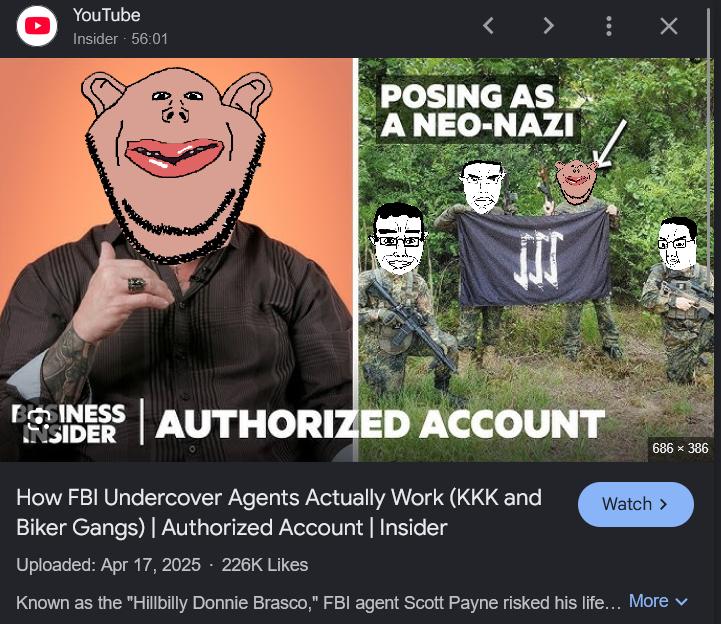The image size is (721, 624).
Task: Open the three-dot more options menu
Action: coord(609,26)
